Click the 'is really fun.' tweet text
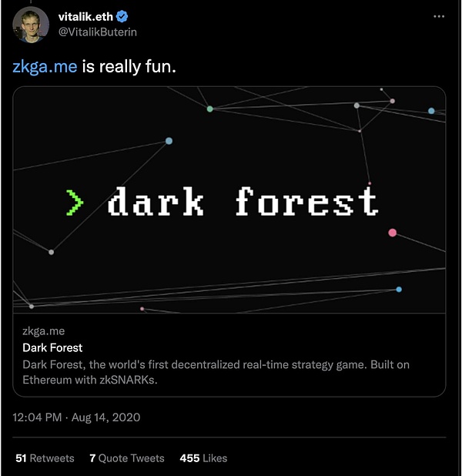 (129, 67)
